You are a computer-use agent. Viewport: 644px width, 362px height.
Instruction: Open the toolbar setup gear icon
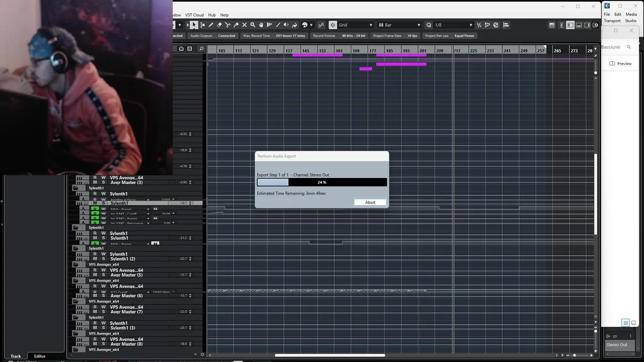[596, 25]
